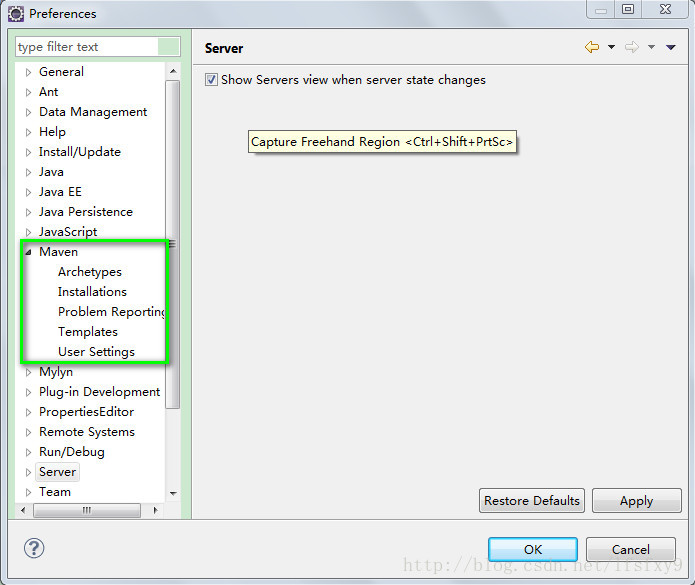Clear the filter text field icon

click(x=169, y=47)
